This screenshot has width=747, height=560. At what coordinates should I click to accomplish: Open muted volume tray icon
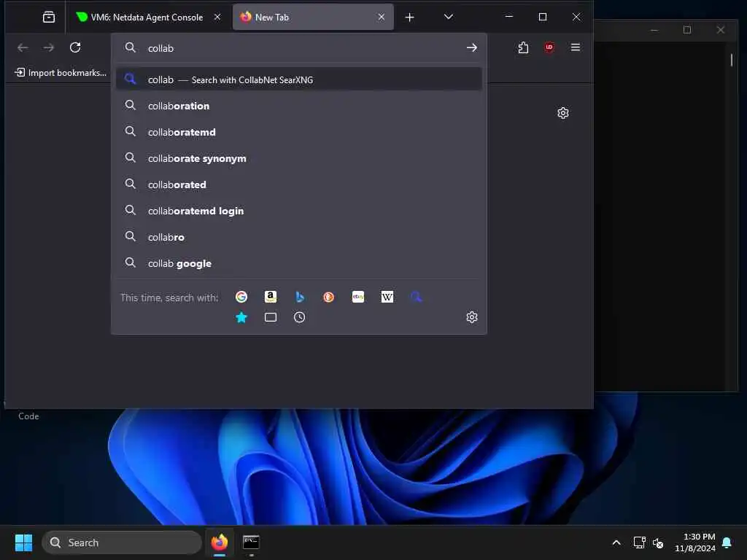tap(658, 542)
